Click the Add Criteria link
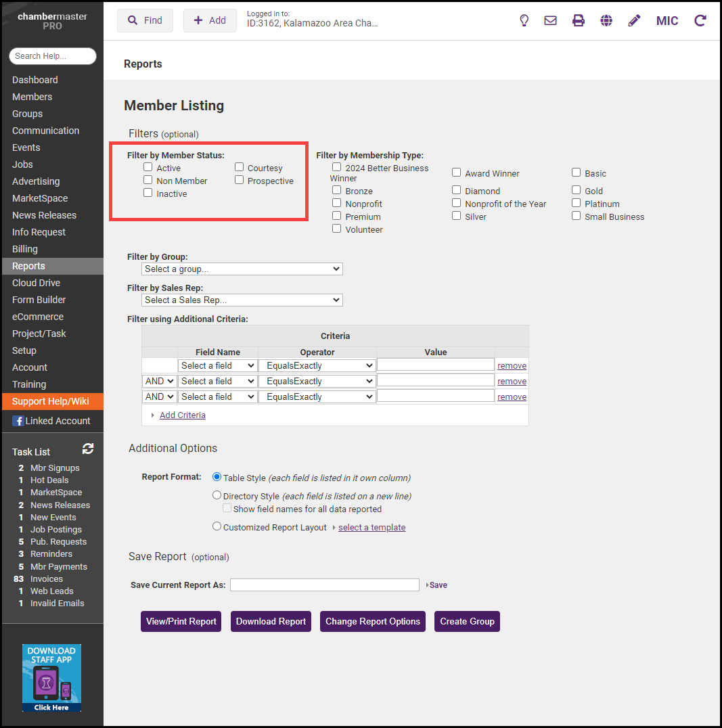The height and width of the screenshot is (728, 722). pos(182,415)
